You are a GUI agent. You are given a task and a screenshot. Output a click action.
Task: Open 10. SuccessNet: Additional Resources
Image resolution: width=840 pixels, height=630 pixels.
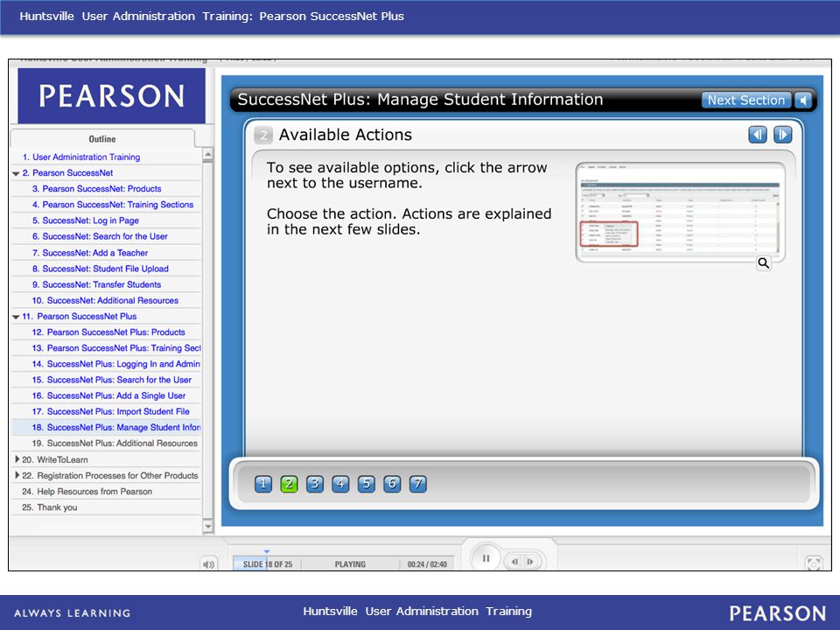click(106, 300)
